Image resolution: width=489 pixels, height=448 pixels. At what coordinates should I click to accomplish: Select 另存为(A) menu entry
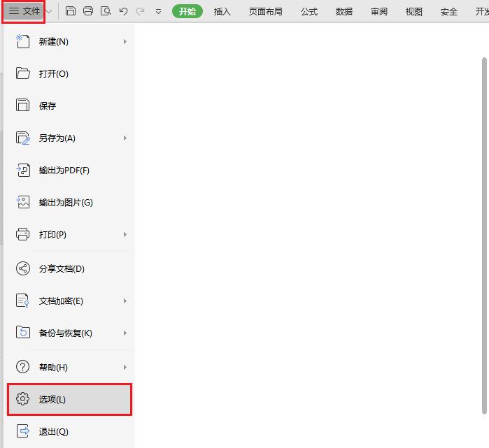point(69,138)
